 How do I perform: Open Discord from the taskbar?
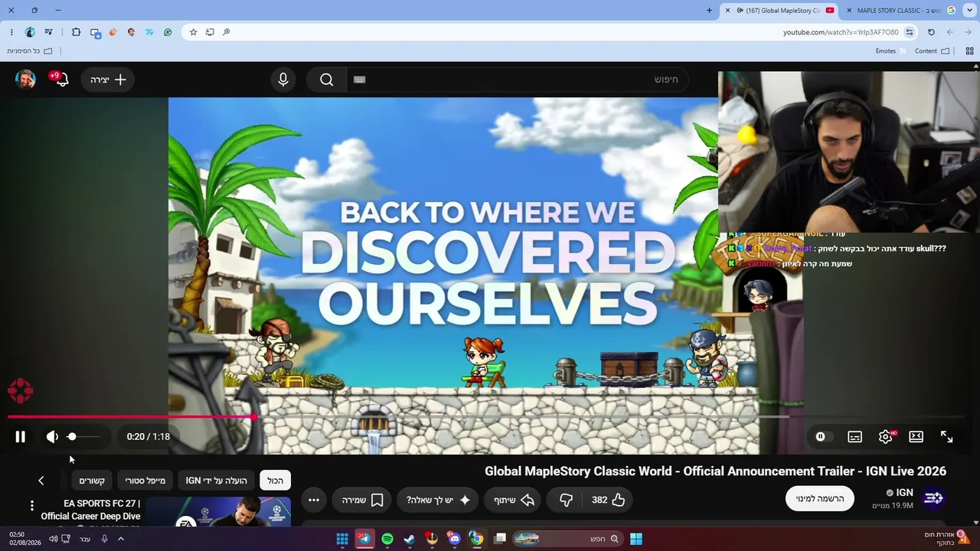point(455,539)
